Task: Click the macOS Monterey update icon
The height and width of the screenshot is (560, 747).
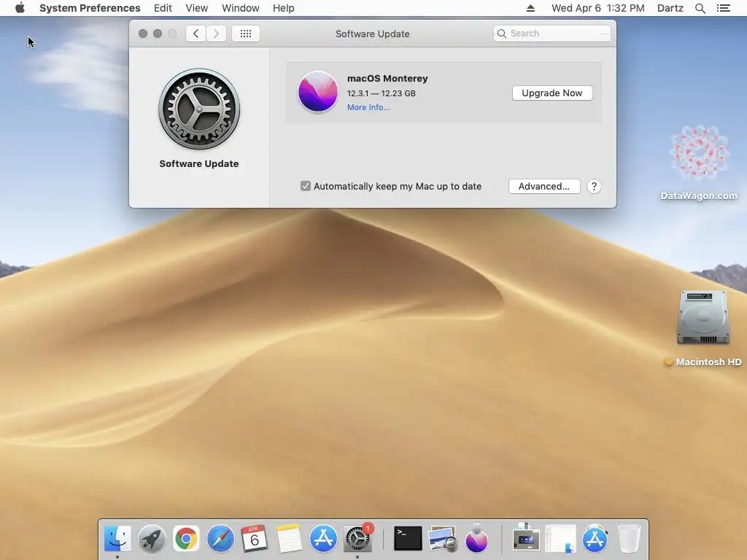Action: 318,92
